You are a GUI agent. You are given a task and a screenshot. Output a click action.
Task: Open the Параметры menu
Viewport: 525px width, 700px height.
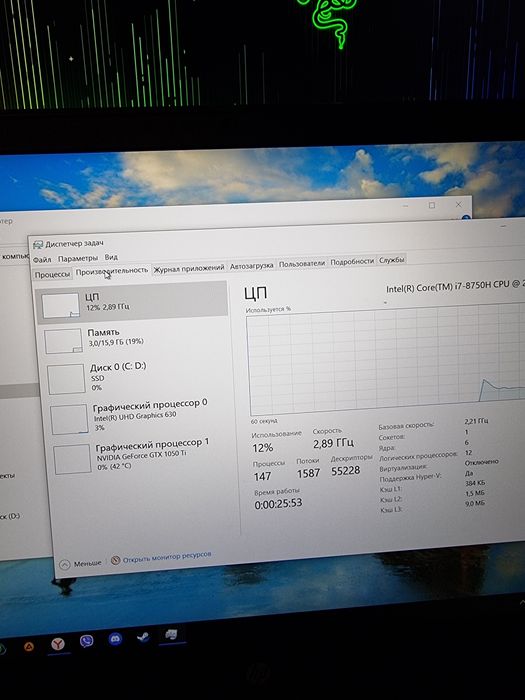click(78, 258)
